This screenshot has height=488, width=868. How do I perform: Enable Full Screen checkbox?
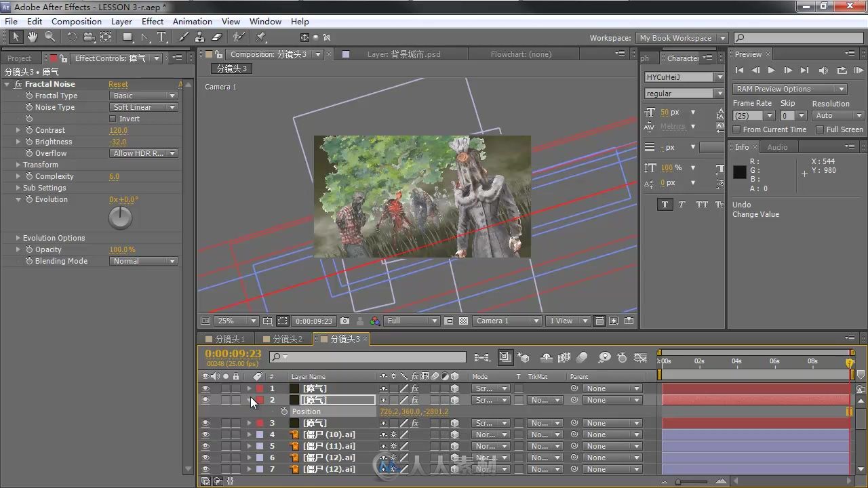pos(821,129)
